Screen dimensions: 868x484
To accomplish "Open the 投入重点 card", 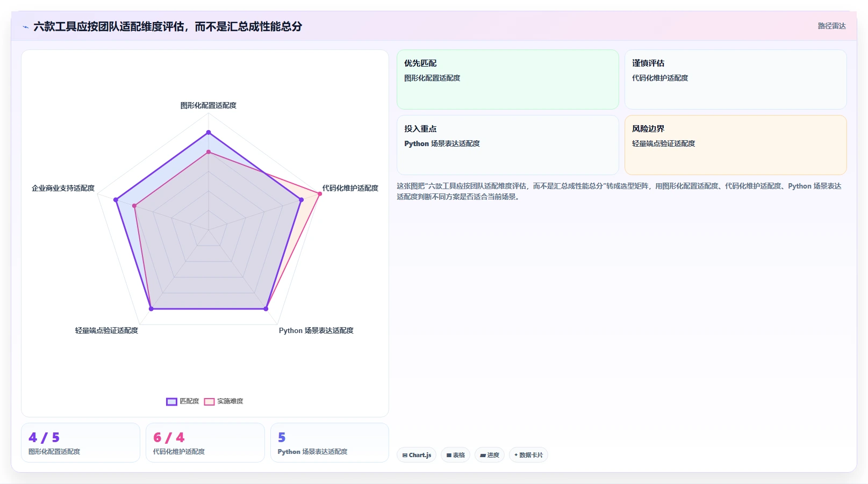I will pyautogui.click(x=508, y=145).
